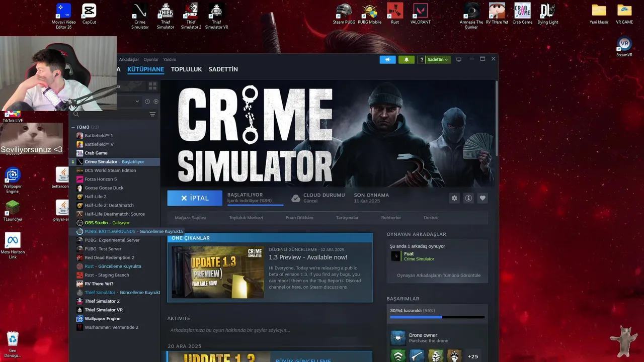Image resolution: width=644 pixels, height=362 pixels.
Task: Open CapCut desktop shortcut
Action: pos(89,14)
